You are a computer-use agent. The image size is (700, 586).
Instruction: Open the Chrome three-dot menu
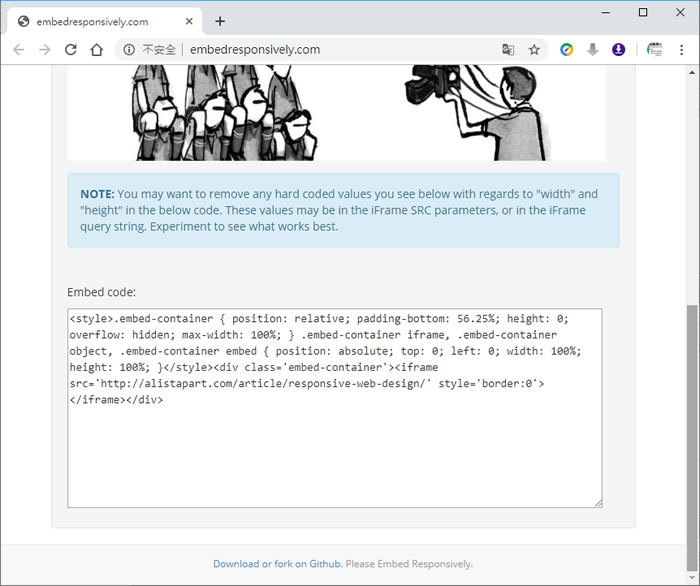coord(681,50)
